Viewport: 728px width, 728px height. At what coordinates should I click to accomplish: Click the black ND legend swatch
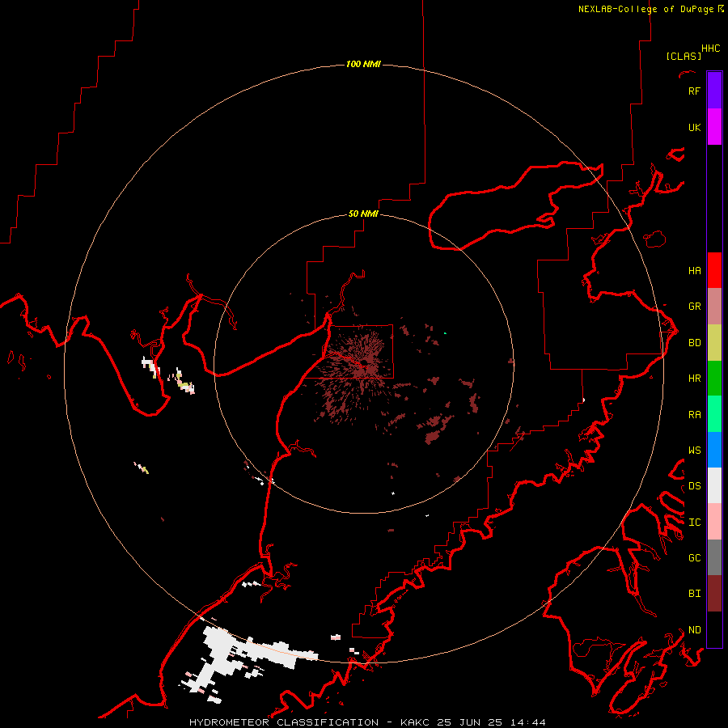tap(714, 629)
